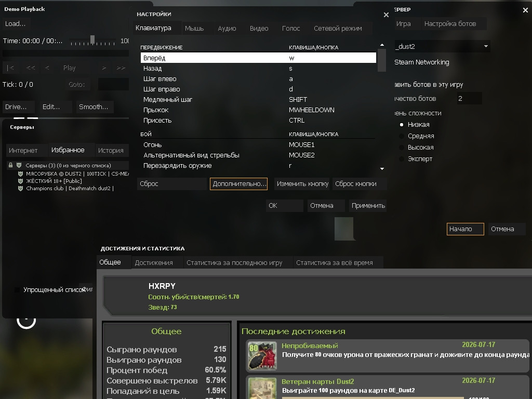
Task: Start the server with Начало
Action: point(465,229)
